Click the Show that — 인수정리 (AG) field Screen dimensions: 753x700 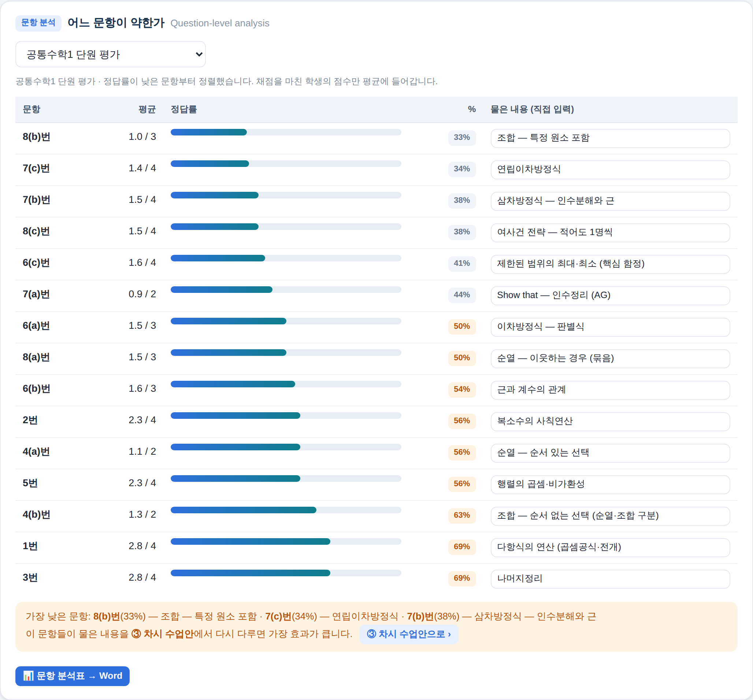click(x=610, y=295)
